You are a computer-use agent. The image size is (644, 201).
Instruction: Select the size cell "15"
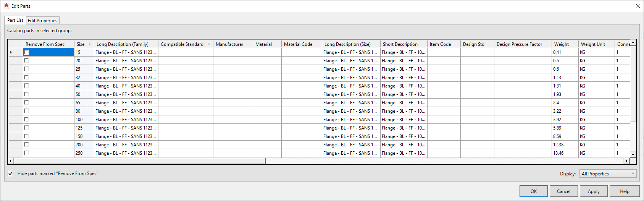click(84, 52)
